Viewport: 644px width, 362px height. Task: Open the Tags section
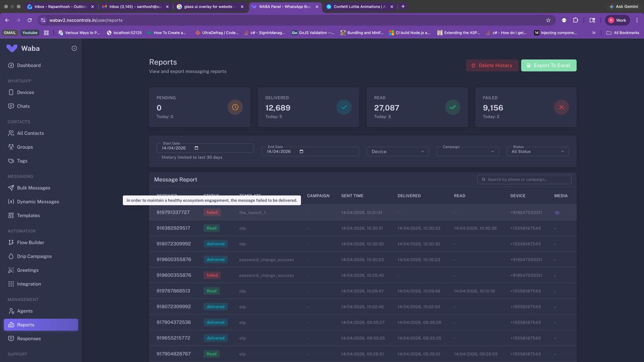click(x=22, y=161)
